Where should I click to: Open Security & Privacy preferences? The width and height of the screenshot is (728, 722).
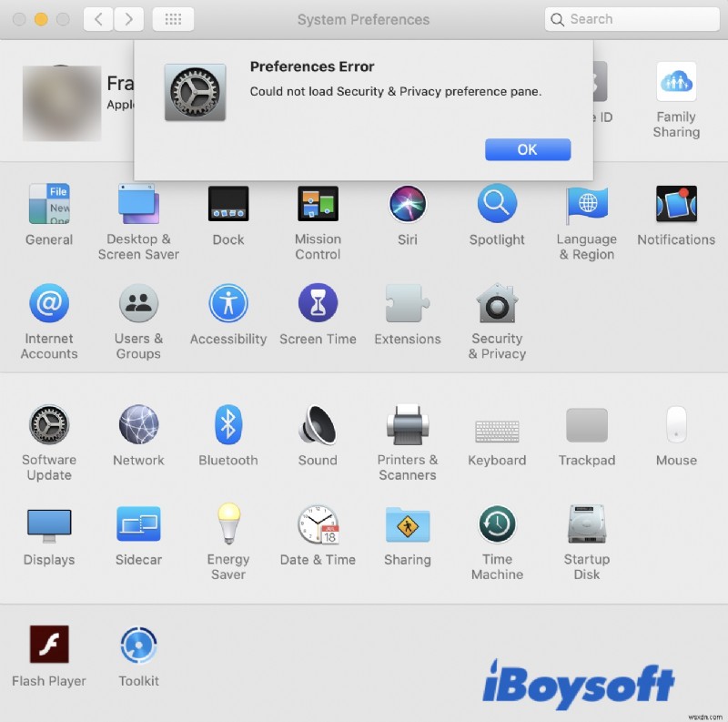click(x=496, y=301)
